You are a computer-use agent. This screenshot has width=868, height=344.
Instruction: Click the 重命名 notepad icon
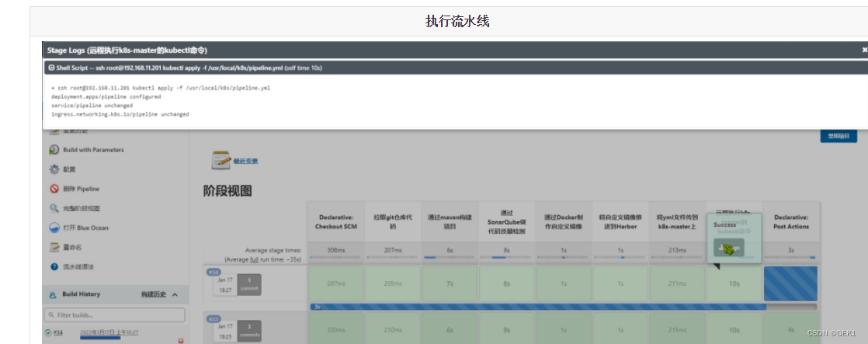(x=54, y=247)
